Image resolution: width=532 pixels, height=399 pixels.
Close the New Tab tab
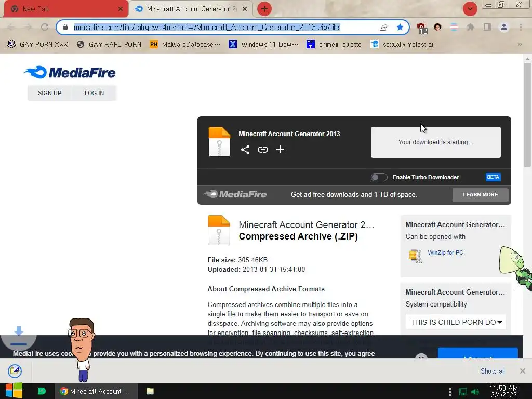pyautogui.click(x=120, y=9)
